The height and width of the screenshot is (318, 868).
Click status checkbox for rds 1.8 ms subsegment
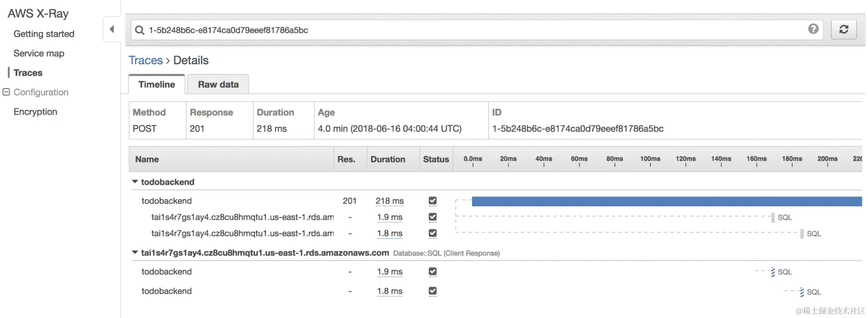pyautogui.click(x=432, y=233)
